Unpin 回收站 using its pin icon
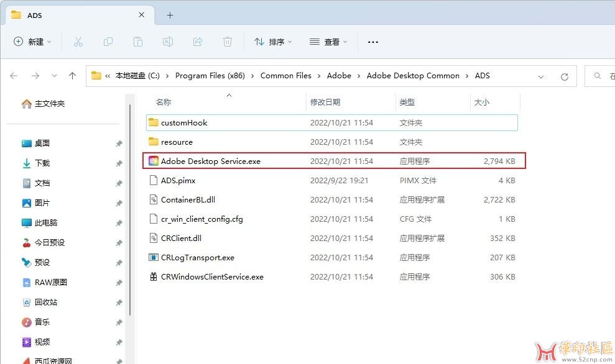Image resolution: width=615 pixels, height=364 pixels. [119, 303]
